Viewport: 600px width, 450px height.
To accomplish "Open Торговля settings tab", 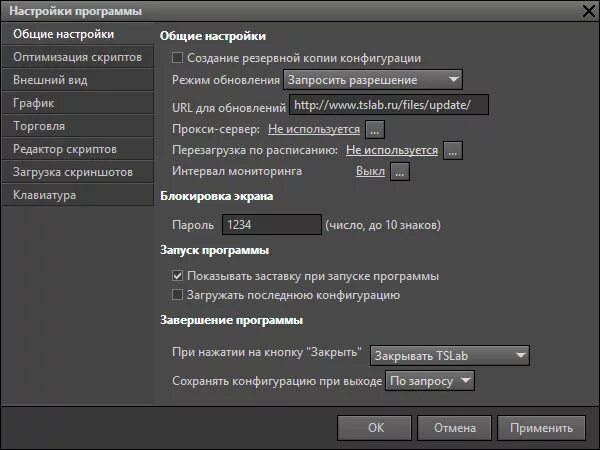I will point(78,126).
